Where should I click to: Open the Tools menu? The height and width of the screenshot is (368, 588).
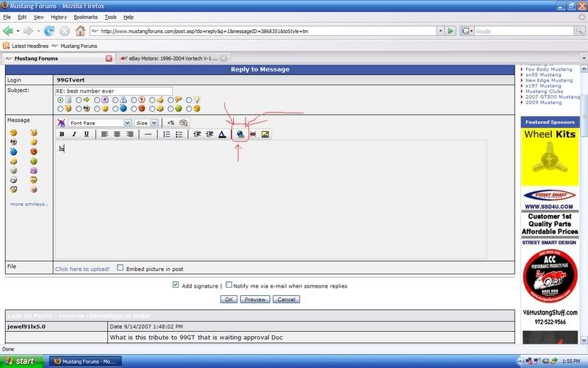coord(111,17)
